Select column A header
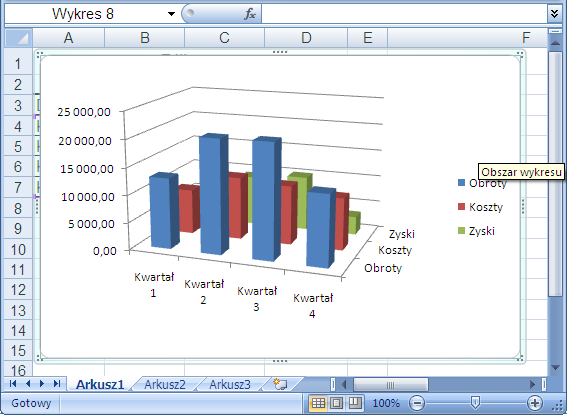 pos(68,38)
